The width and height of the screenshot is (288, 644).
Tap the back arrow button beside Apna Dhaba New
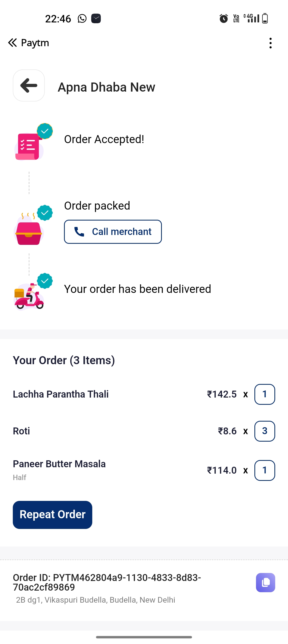(29, 85)
